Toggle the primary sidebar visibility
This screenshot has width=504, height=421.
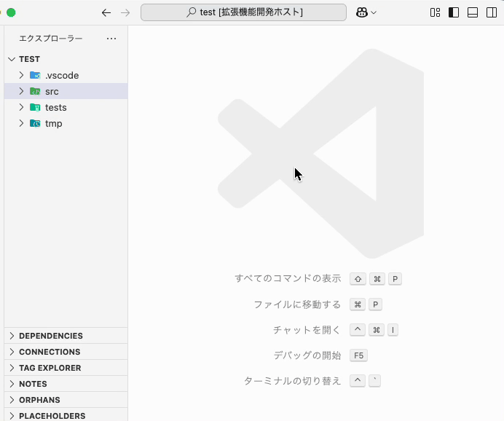pyautogui.click(x=454, y=12)
